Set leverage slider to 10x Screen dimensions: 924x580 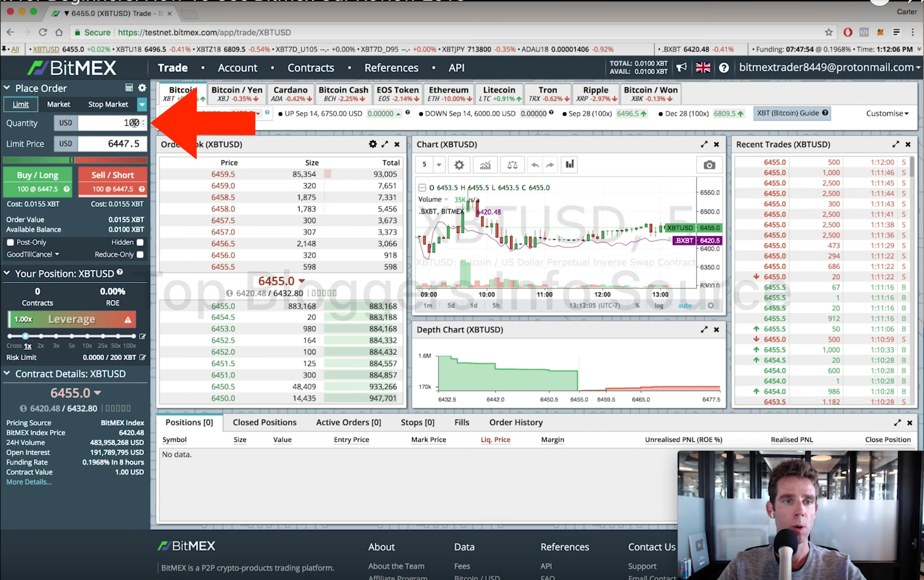click(x=87, y=337)
